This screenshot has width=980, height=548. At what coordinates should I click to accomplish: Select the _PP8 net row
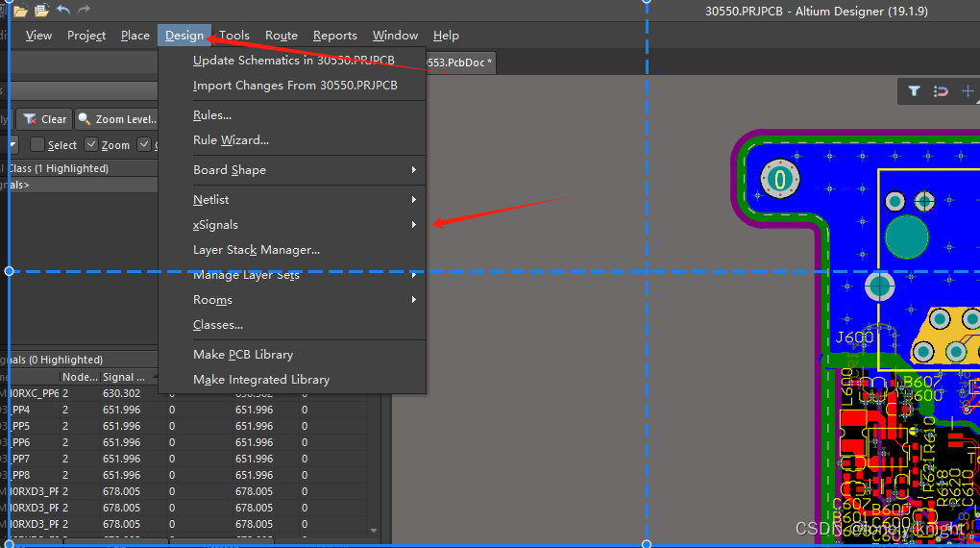184,475
